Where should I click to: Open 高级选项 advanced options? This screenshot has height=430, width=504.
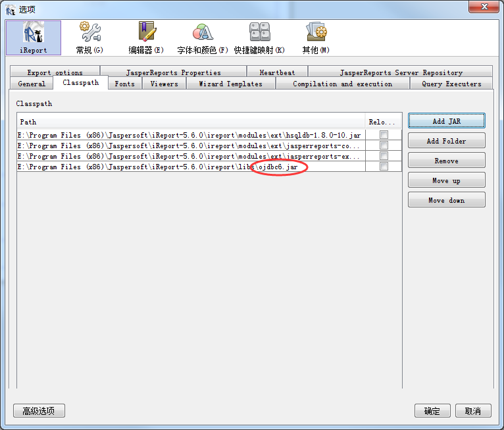coord(39,411)
